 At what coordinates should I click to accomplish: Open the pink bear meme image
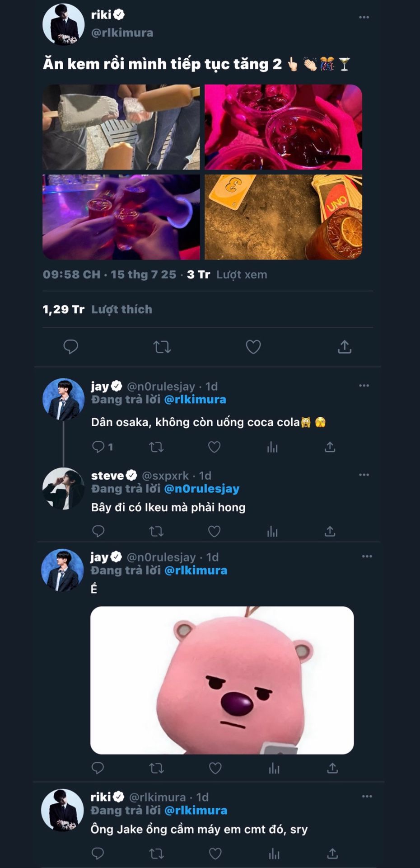click(x=222, y=680)
